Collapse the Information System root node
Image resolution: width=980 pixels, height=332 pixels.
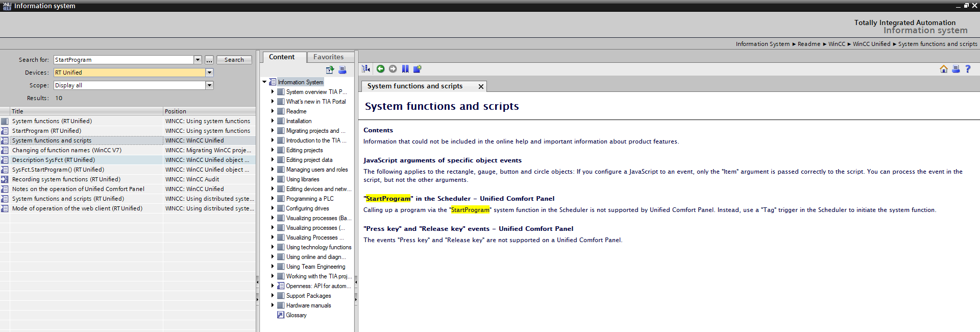(x=264, y=82)
